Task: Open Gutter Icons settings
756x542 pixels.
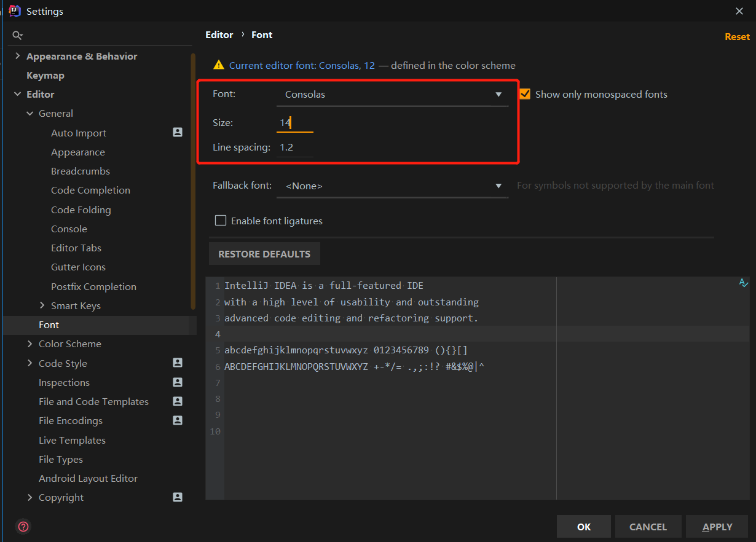Action: (x=78, y=267)
